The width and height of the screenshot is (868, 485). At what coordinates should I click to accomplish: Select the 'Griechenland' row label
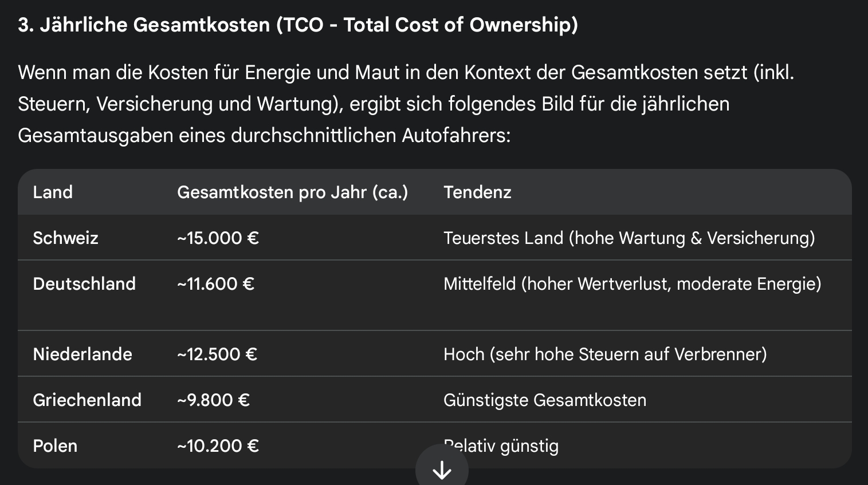(x=87, y=400)
